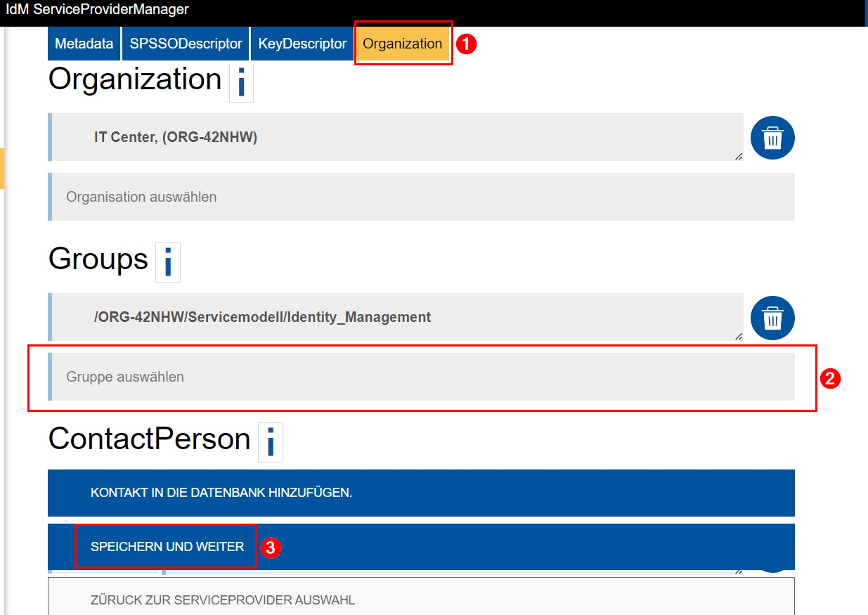Delete the Identity_Management group entry
The width and height of the screenshot is (868, 615).
[772, 318]
